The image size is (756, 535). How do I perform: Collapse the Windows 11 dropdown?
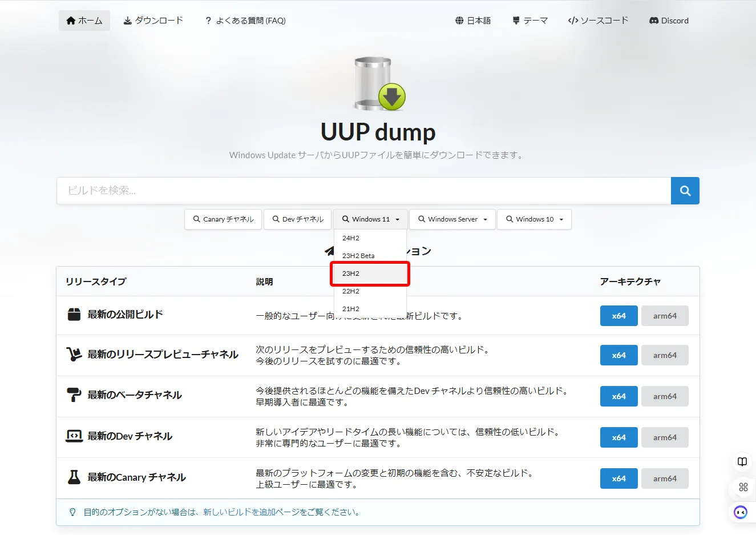point(370,219)
